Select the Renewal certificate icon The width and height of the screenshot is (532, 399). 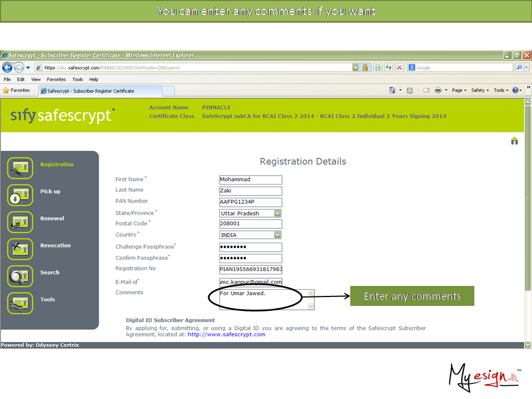21,222
